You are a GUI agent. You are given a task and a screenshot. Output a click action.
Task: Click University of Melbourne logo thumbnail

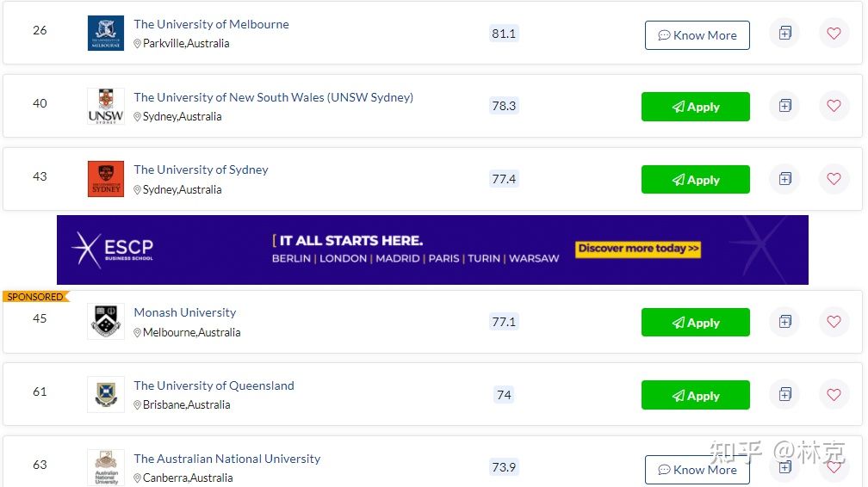(106, 34)
